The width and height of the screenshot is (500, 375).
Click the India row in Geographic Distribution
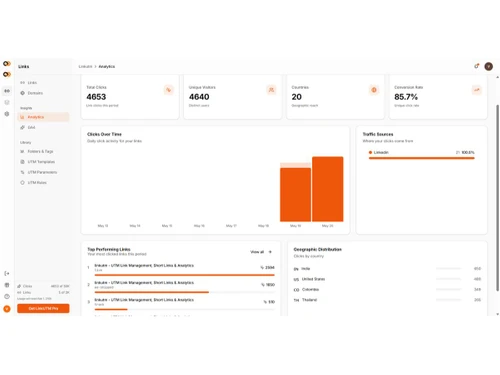(x=387, y=269)
